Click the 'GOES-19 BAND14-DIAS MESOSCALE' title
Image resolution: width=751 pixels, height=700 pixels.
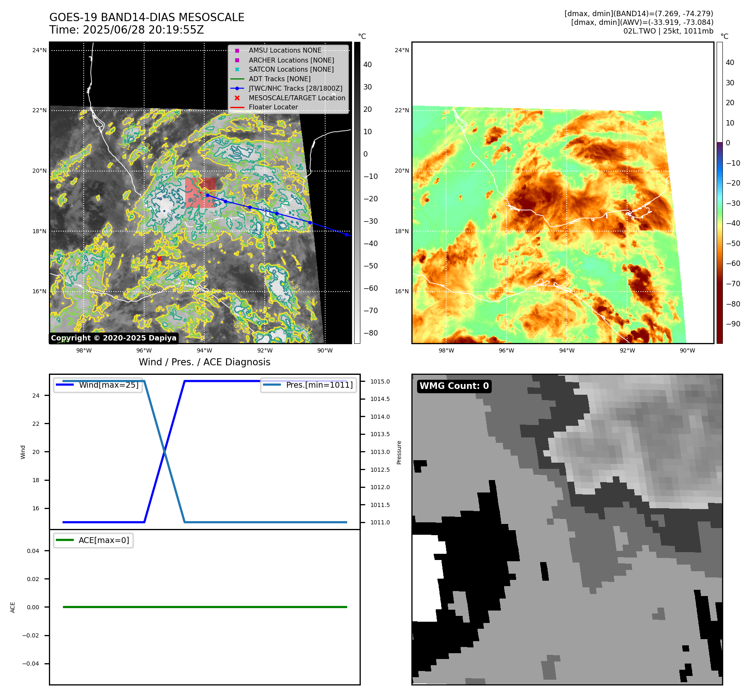coord(147,17)
